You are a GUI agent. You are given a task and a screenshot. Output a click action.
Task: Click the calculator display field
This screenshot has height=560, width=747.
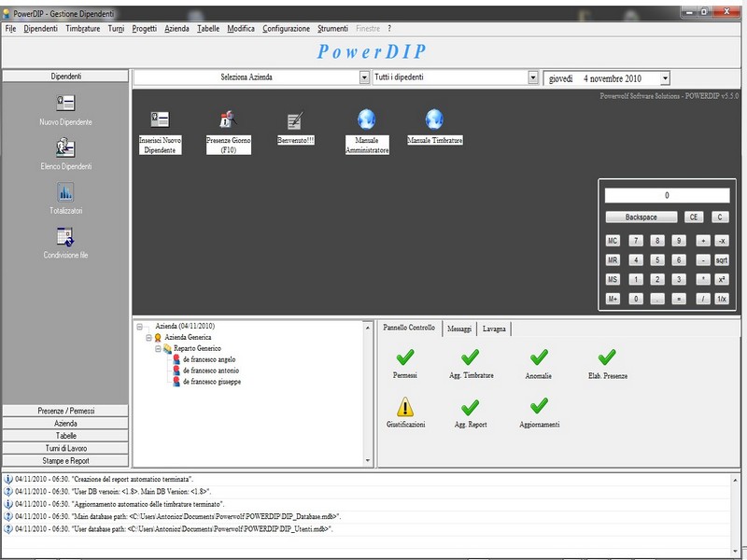[x=667, y=195]
